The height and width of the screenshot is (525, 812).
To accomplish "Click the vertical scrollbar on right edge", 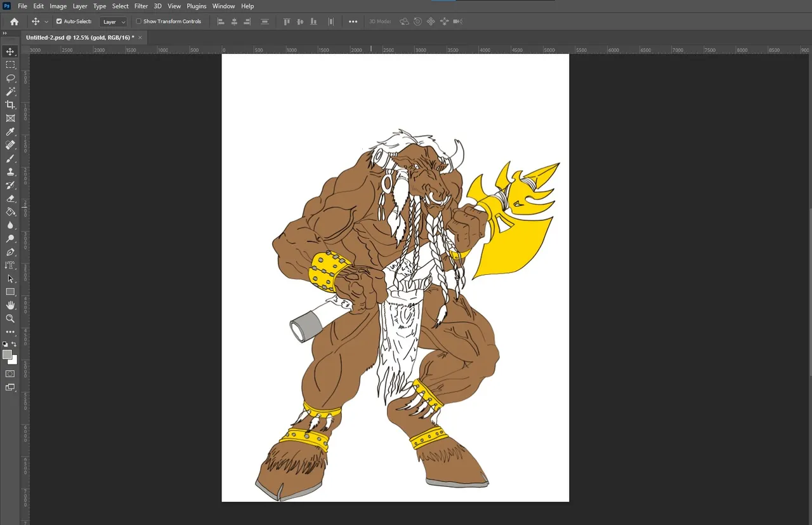I will 809,292.
